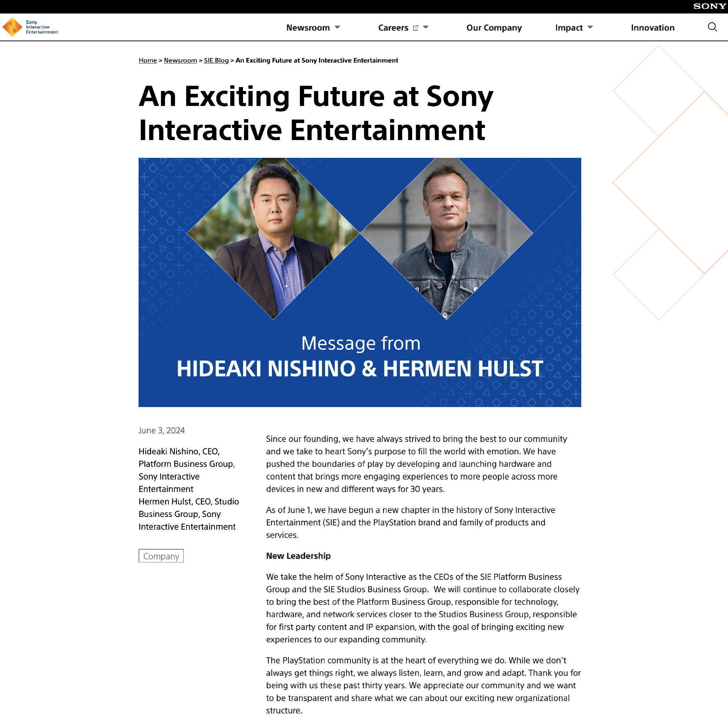Click the June 3, 2024 date
728x722 pixels.
[161, 430]
